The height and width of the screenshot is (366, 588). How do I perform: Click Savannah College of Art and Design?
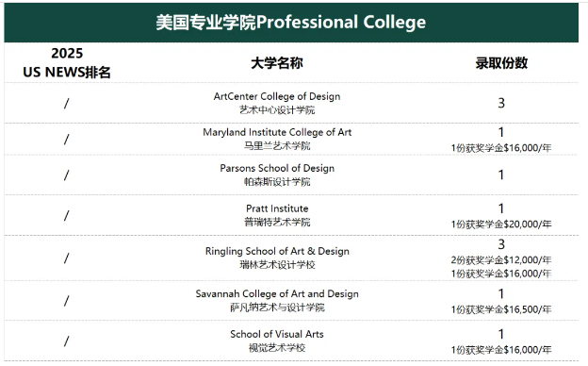click(277, 294)
